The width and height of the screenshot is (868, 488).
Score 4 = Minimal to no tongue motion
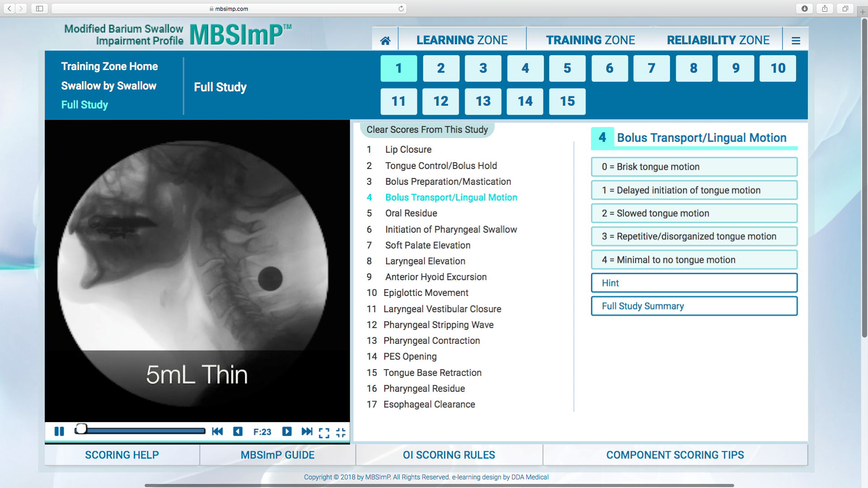[694, 260]
